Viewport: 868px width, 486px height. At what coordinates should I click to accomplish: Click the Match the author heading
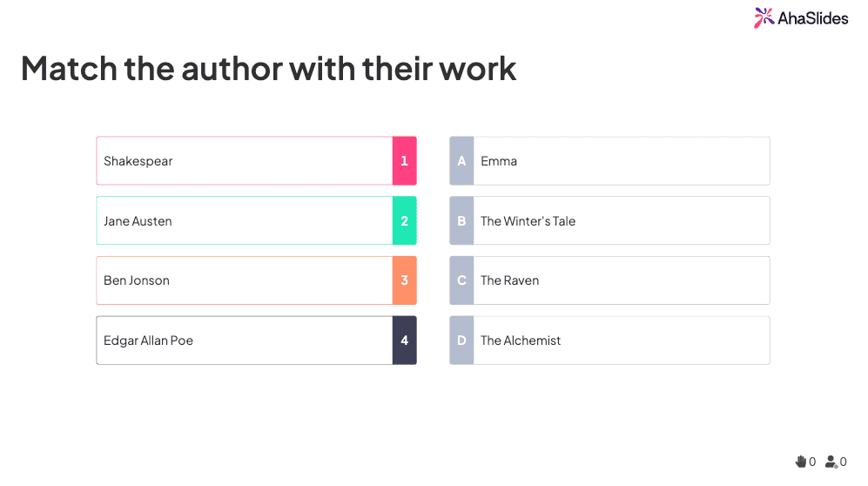268,69
